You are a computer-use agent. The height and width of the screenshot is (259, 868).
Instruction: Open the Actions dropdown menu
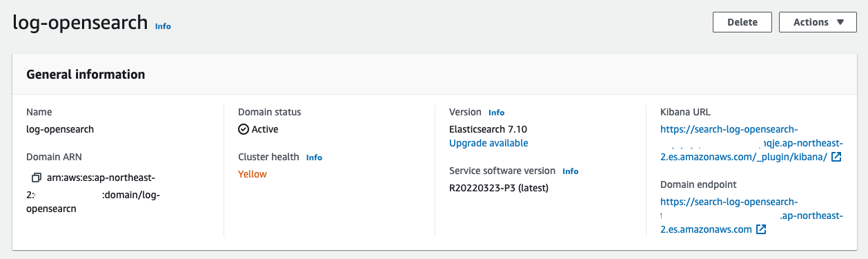coord(818,22)
